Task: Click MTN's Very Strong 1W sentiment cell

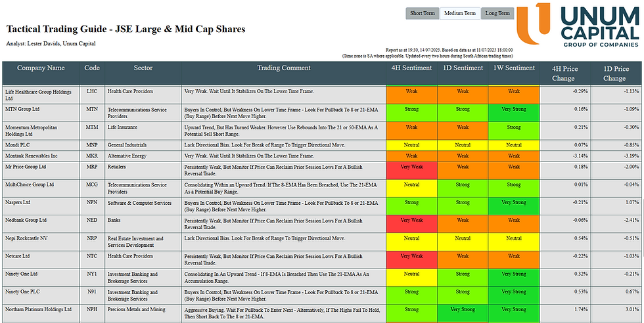Action: click(x=514, y=113)
